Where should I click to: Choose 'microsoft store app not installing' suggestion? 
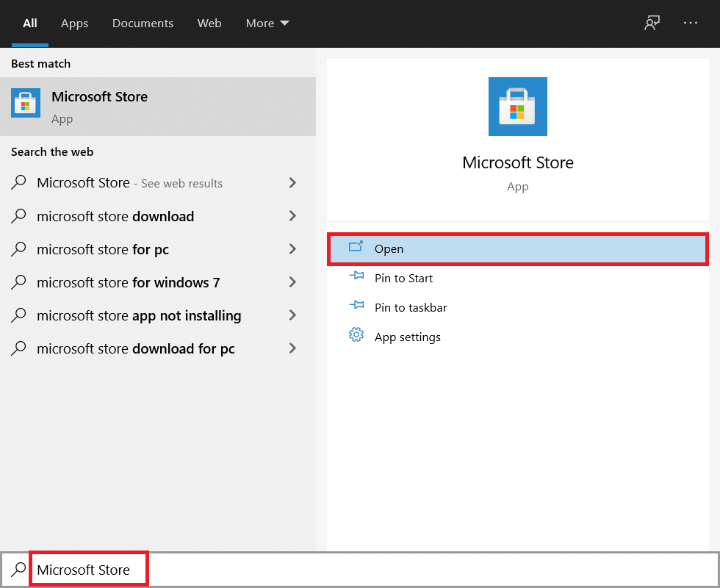139,316
